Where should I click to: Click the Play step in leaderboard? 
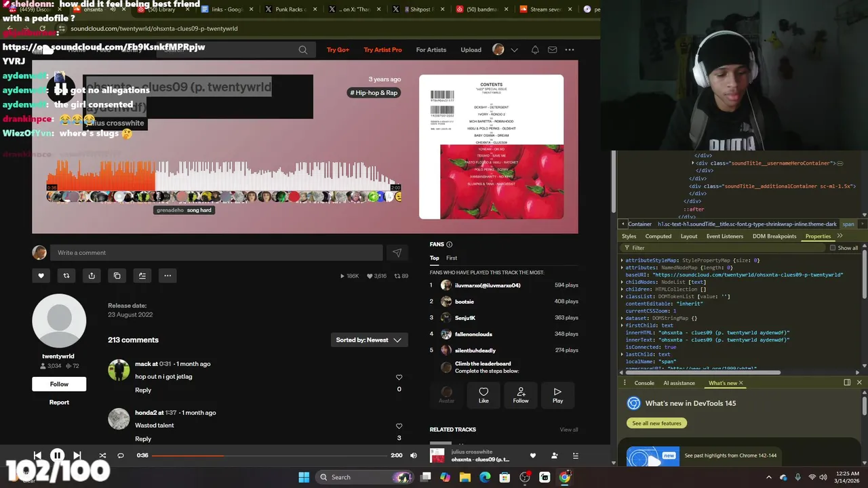[557, 395]
